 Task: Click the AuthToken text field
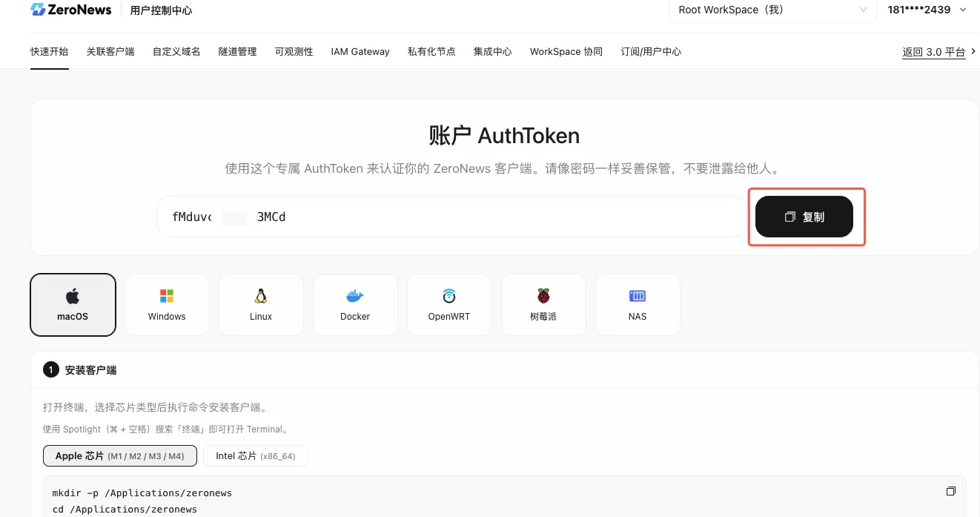tap(451, 217)
